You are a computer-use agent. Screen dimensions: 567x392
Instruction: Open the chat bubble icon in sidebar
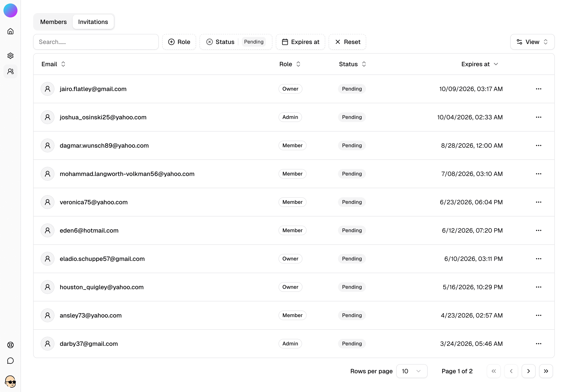pos(10,361)
